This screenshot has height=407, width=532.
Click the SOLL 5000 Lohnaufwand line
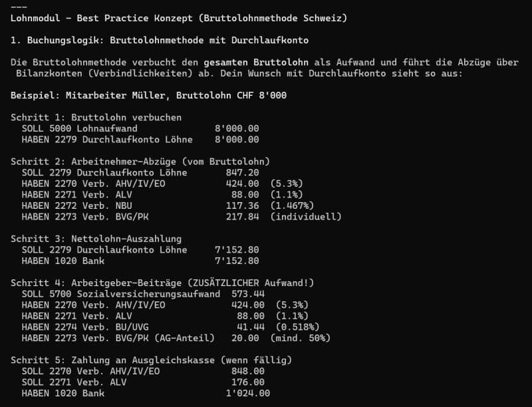[x=140, y=128]
